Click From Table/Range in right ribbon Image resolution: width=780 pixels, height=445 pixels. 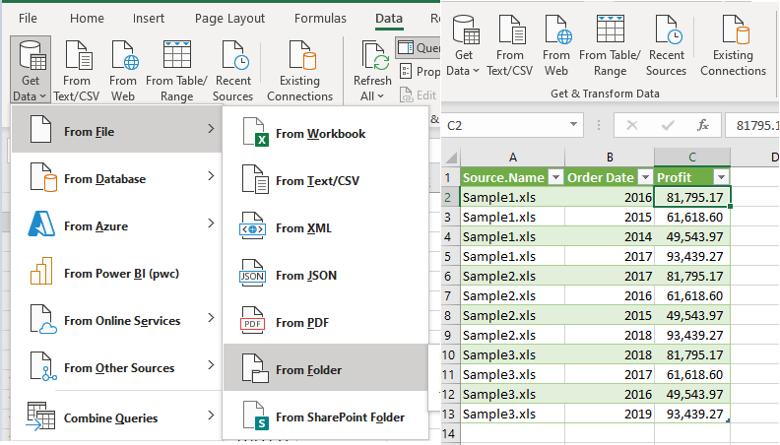pos(610,46)
